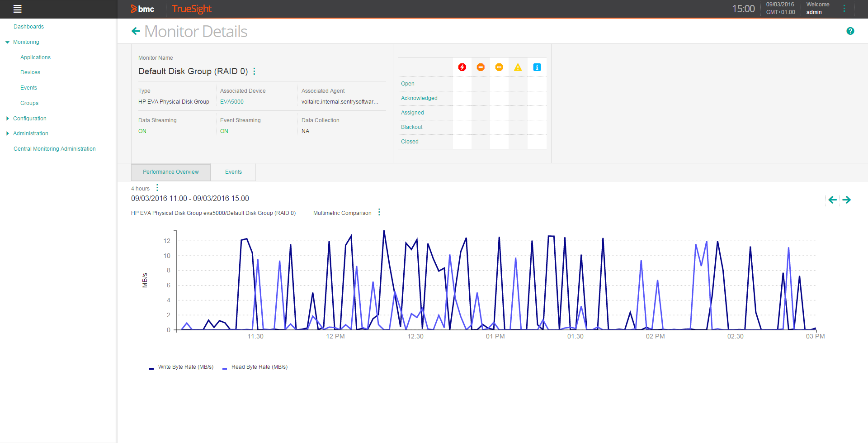Click the Acknowledged status row
This screenshot has width=868, height=443.
click(472, 98)
